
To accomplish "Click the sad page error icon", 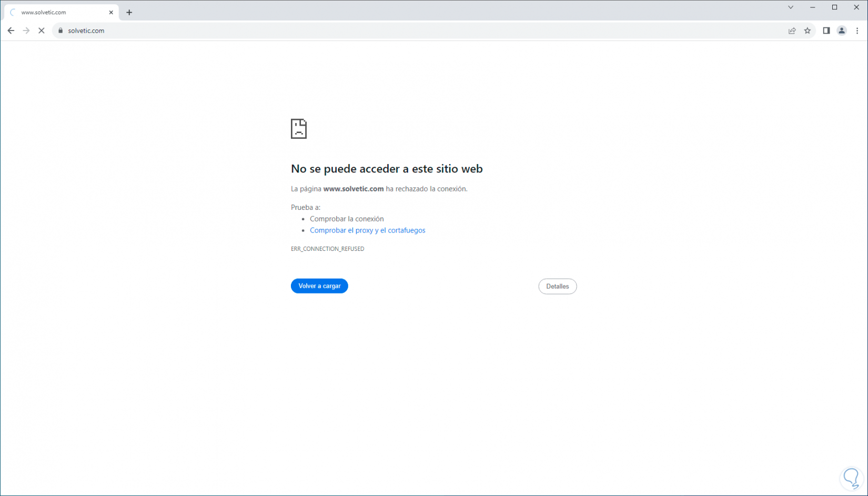I will (x=299, y=129).
